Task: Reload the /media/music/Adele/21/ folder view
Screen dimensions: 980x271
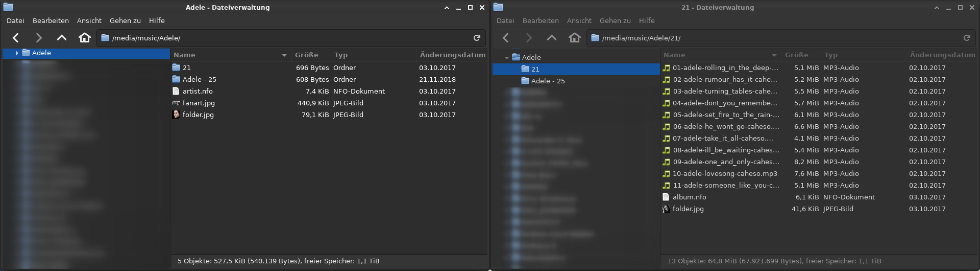Action: pyautogui.click(x=967, y=38)
